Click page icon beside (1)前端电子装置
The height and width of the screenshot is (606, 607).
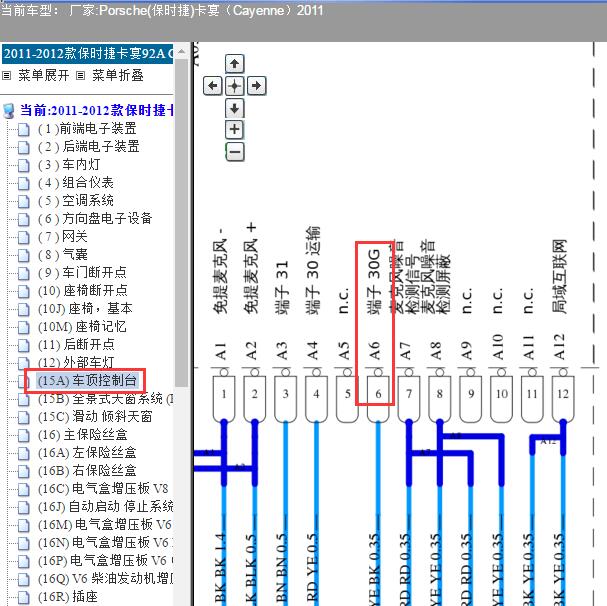[24, 129]
